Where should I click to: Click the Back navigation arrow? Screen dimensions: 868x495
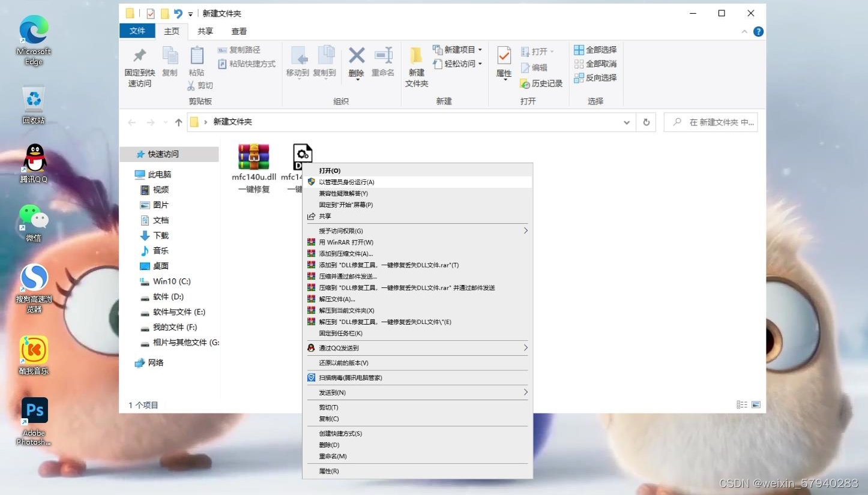[x=132, y=122]
